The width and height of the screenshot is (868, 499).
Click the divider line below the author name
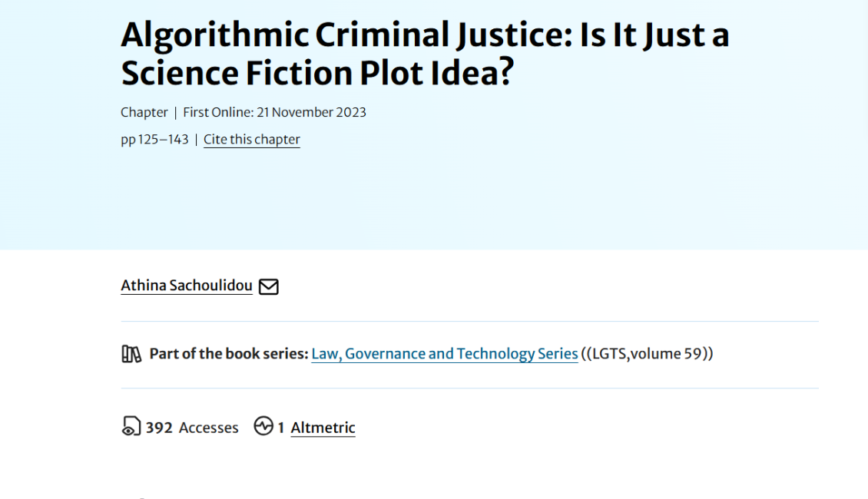pos(469,321)
